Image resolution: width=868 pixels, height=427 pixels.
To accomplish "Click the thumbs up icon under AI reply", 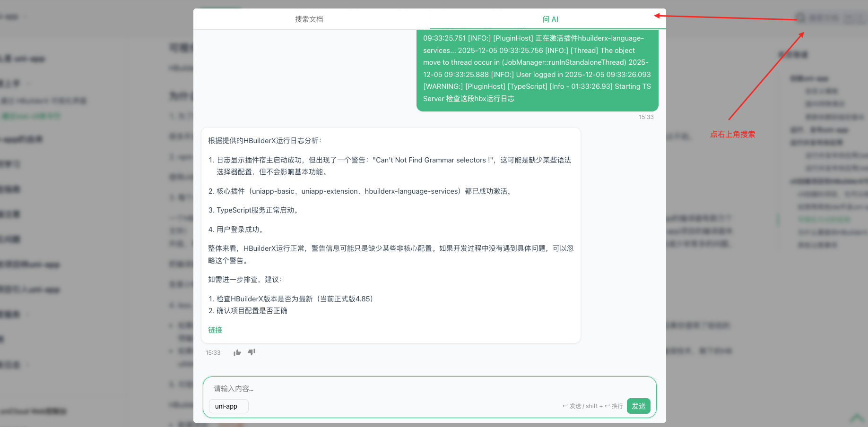I will [237, 352].
